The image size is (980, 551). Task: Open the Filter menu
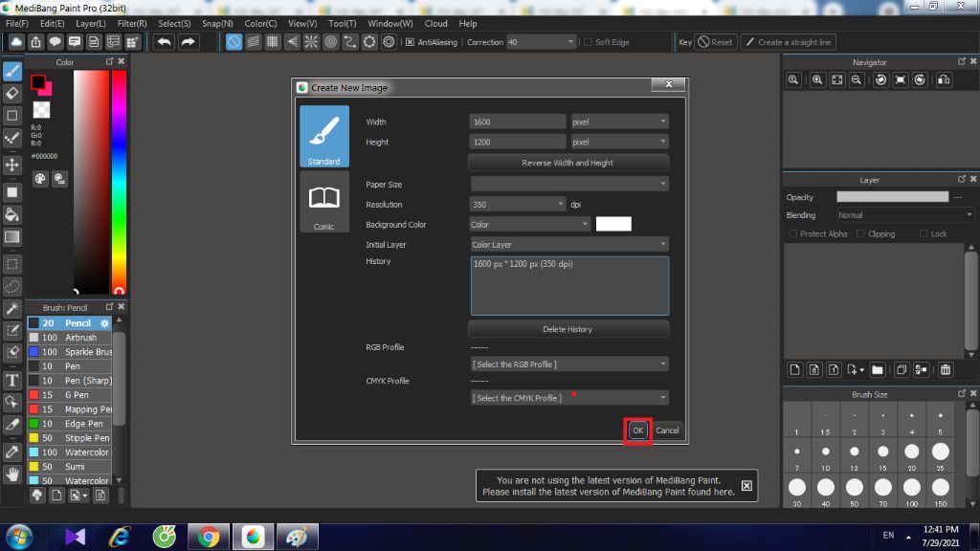[x=132, y=24]
